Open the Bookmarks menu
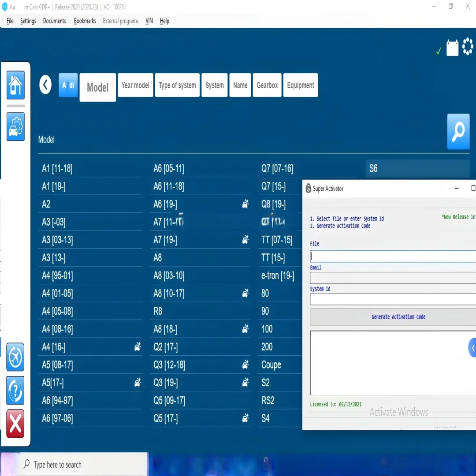Viewport: 476px width, 476px height. [85, 21]
